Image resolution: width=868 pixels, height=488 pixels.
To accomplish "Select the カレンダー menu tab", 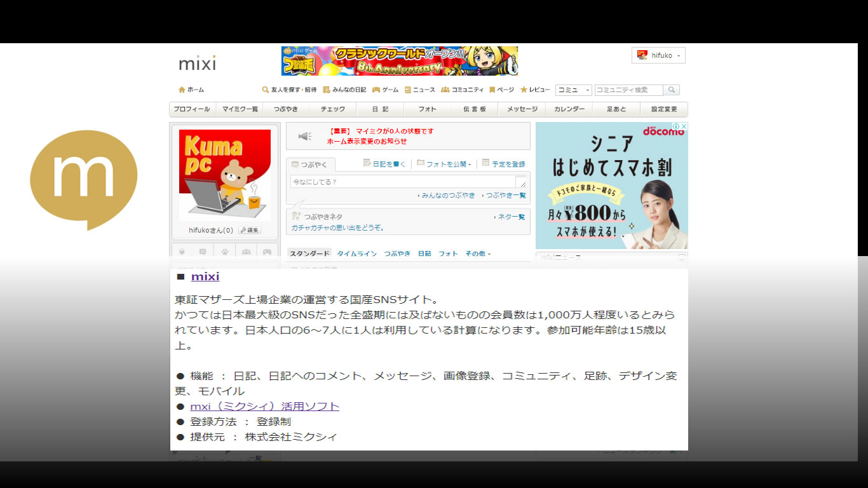I will coord(569,109).
